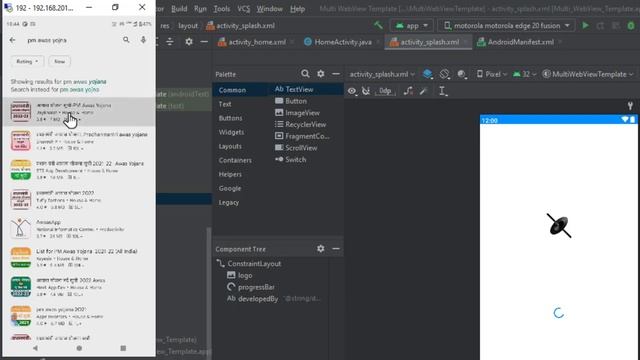
Task: Click the New filter chip in phone window
Action: coord(60,61)
